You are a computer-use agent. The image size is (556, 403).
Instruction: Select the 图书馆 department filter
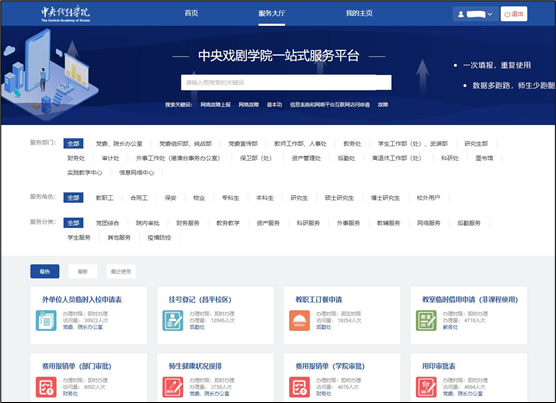pyautogui.click(x=484, y=158)
